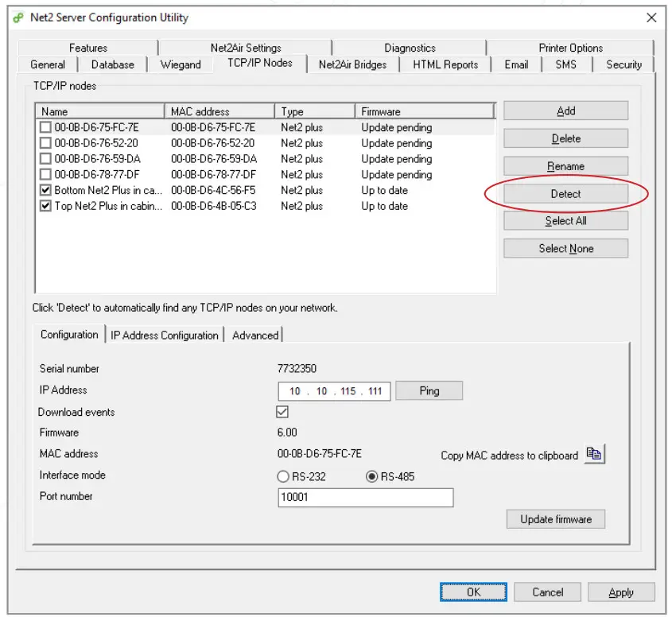This screenshot has width=672, height=617.
Task: Select MAC cell 00-0B-D6-4C-56-F5
Action: 213,190
